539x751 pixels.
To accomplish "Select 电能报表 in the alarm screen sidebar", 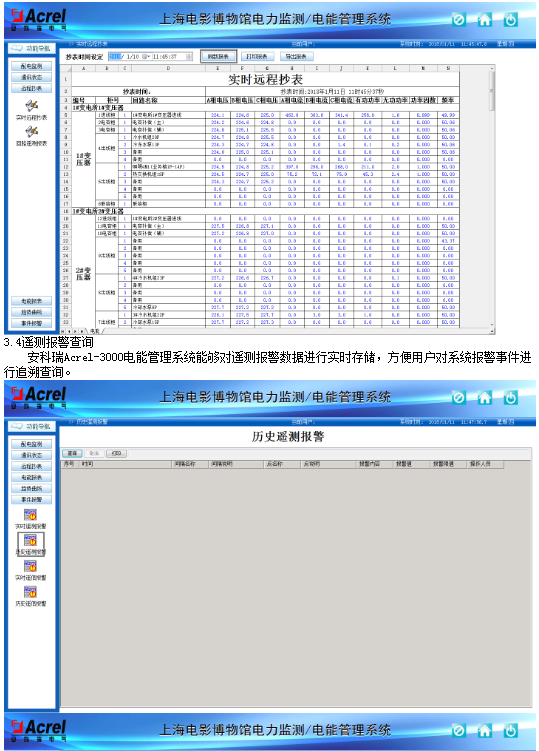I will pyautogui.click(x=32, y=478).
